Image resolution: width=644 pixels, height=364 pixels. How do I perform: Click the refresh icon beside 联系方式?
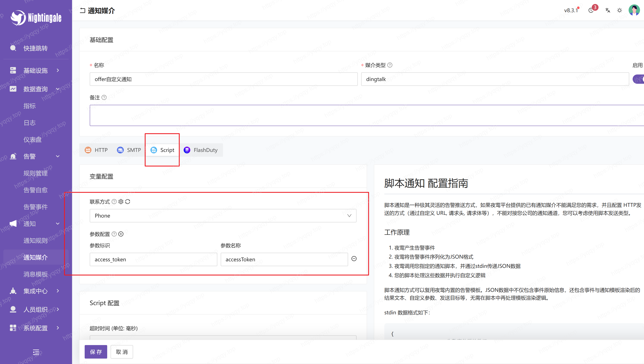[128, 202]
